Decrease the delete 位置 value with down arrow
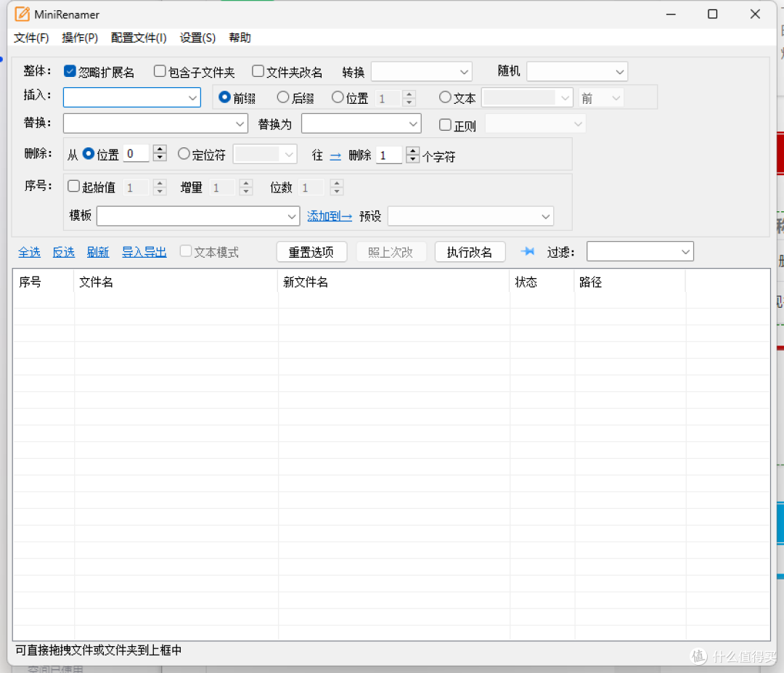Screen dimensions: 784x673 click(160, 157)
